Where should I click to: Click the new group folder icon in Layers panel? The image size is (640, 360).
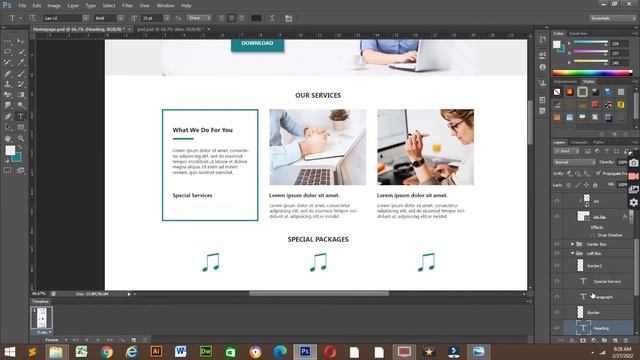604,340
